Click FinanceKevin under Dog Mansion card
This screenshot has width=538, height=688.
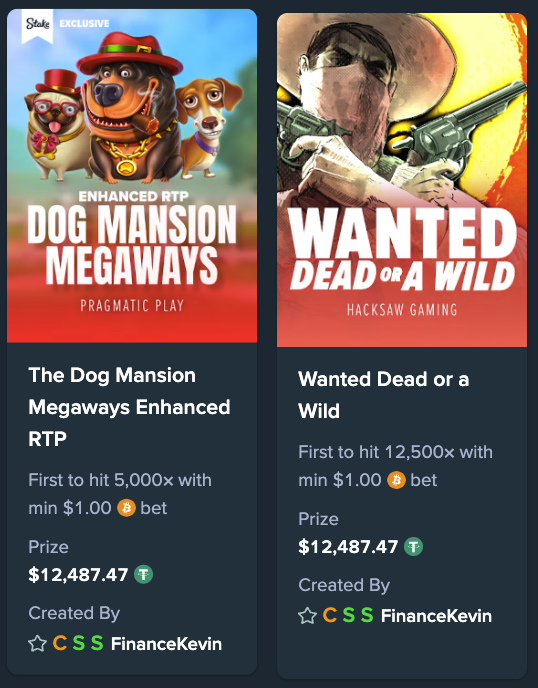[x=166, y=644]
